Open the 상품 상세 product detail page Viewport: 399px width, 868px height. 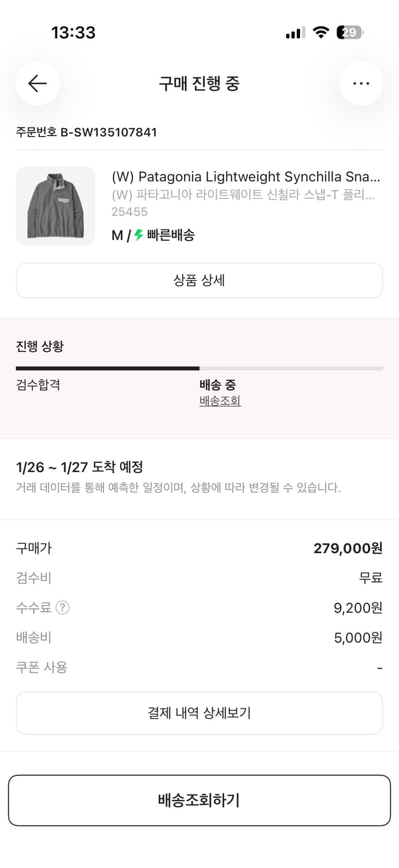pyautogui.click(x=199, y=279)
